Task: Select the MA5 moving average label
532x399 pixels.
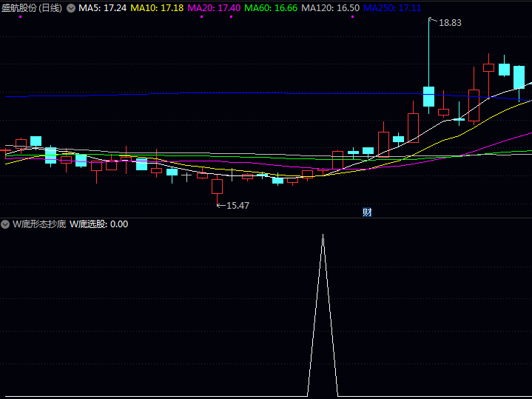Action: (102, 7)
